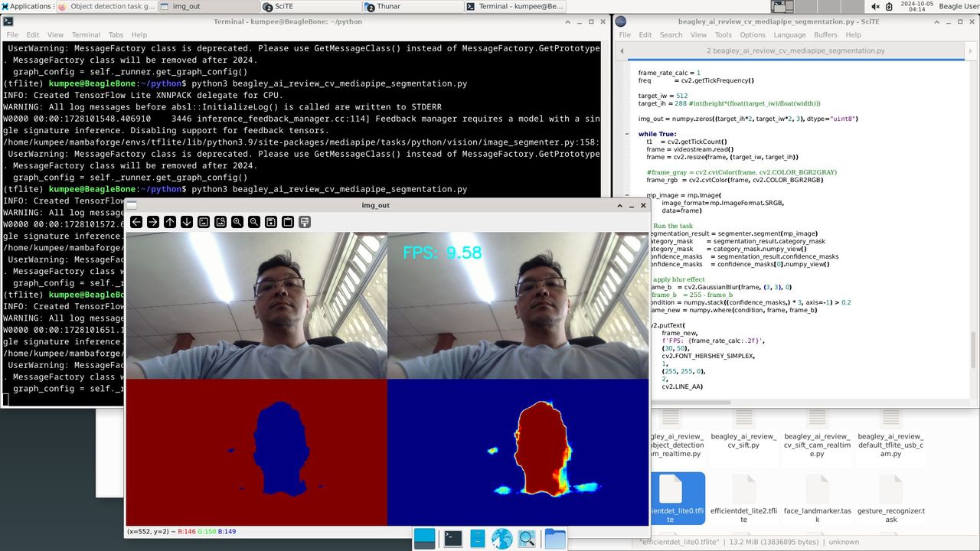Open Tabs menu in the Terminal window

pyautogui.click(x=116, y=34)
